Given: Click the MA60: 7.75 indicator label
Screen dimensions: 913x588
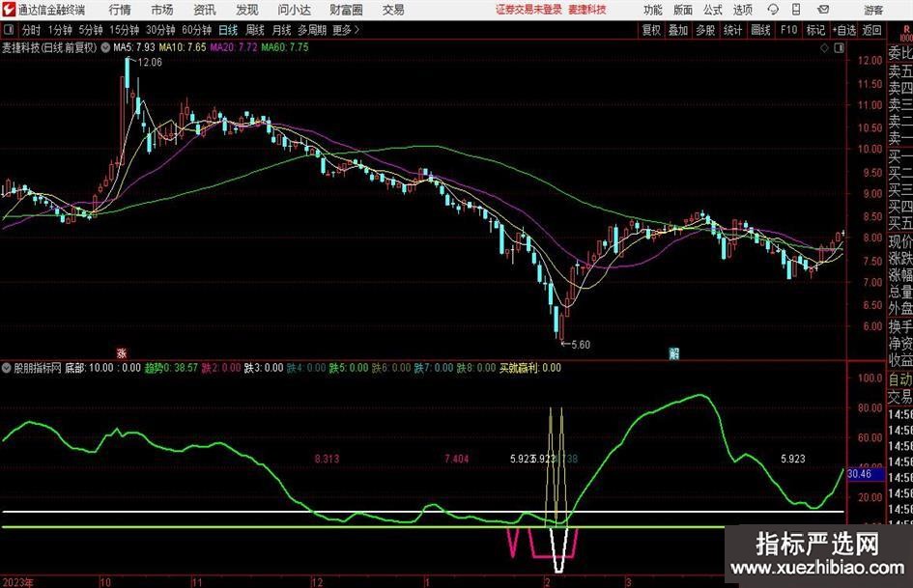Looking at the screenshot, I should 285,47.
